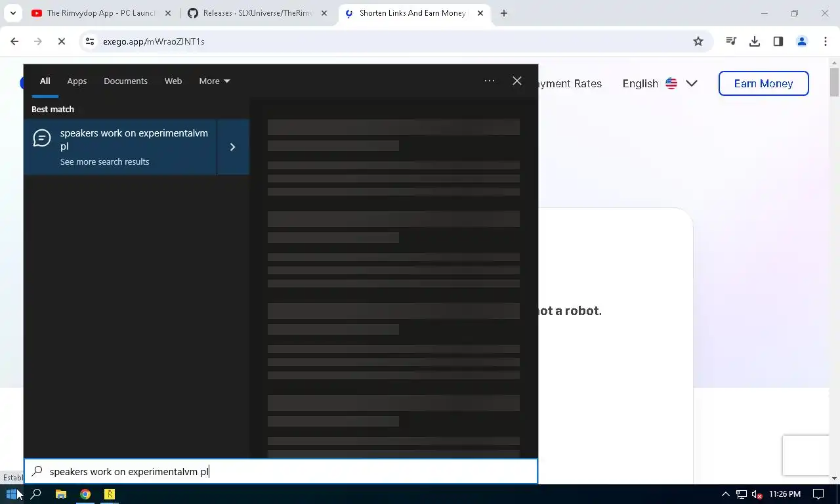Click the Windows Start button
This screenshot has height=504, width=840.
(12, 494)
